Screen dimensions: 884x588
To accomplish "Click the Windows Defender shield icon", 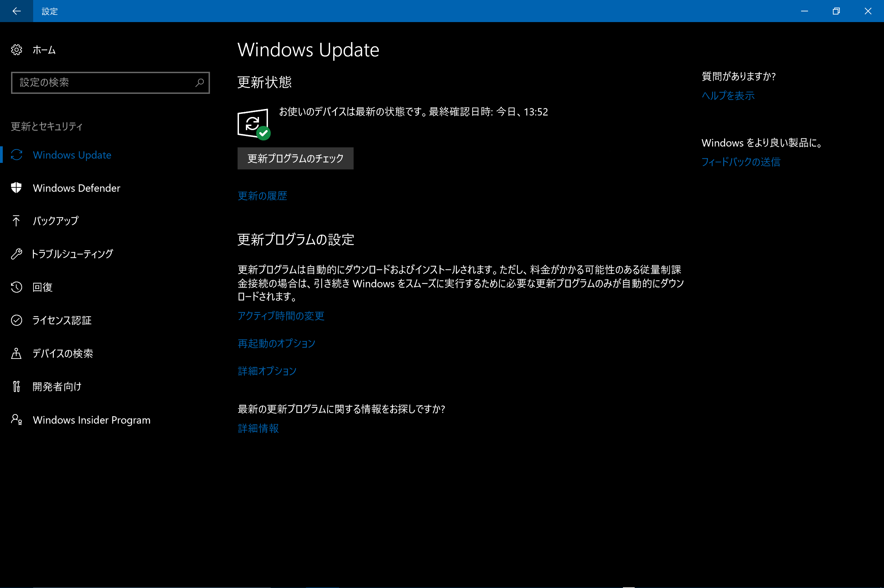I will pyautogui.click(x=17, y=188).
